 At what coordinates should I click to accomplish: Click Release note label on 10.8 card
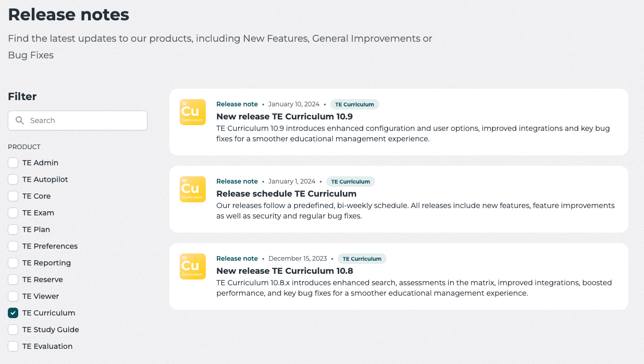coord(237,259)
